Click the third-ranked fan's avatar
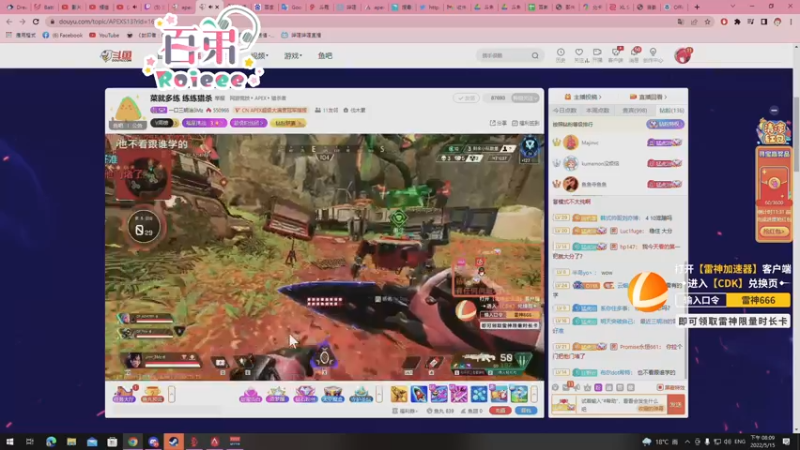The image size is (800, 450). (570, 184)
